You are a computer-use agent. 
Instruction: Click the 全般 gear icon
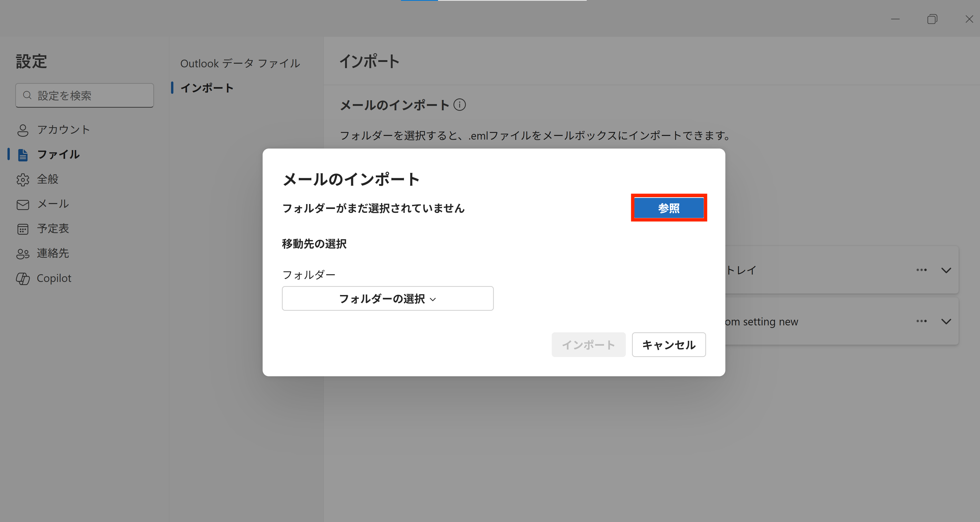23,179
